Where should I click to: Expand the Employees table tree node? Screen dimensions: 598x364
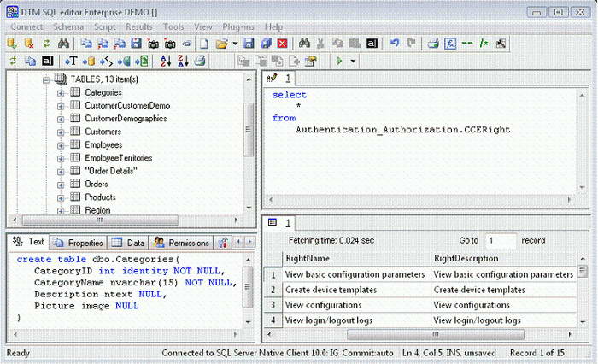(61, 145)
